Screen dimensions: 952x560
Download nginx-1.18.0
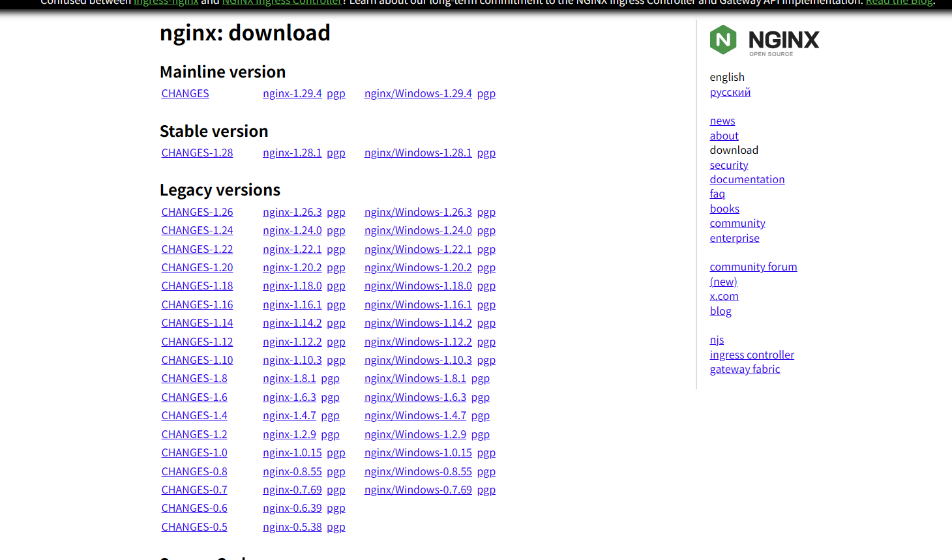click(x=292, y=286)
